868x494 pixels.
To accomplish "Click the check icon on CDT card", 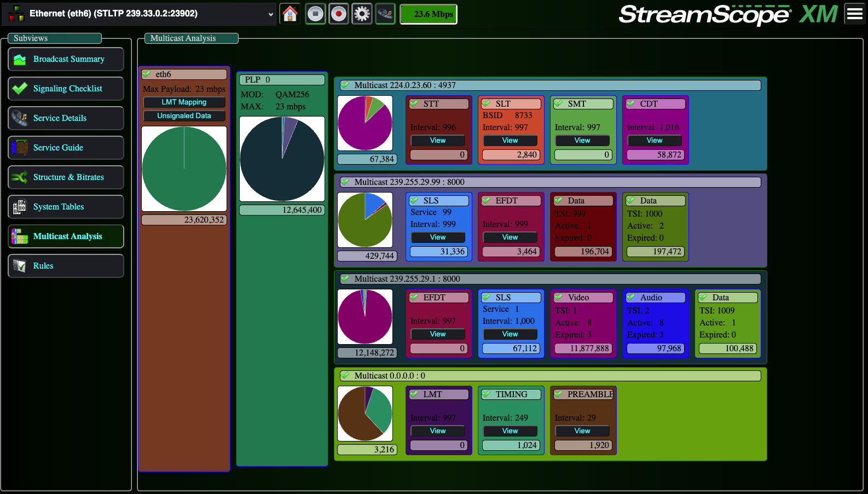I will tap(631, 103).
